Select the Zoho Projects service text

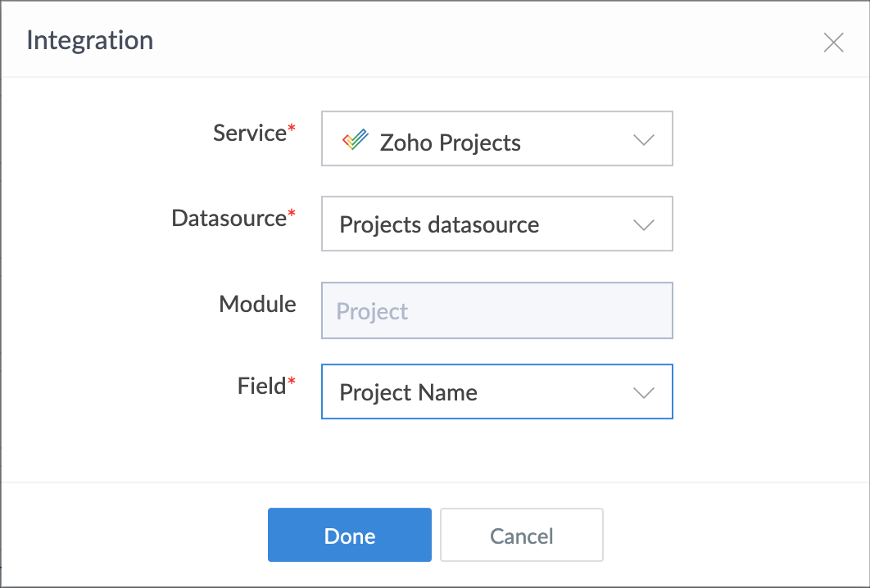pyautogui.click(x=450, y=142)
